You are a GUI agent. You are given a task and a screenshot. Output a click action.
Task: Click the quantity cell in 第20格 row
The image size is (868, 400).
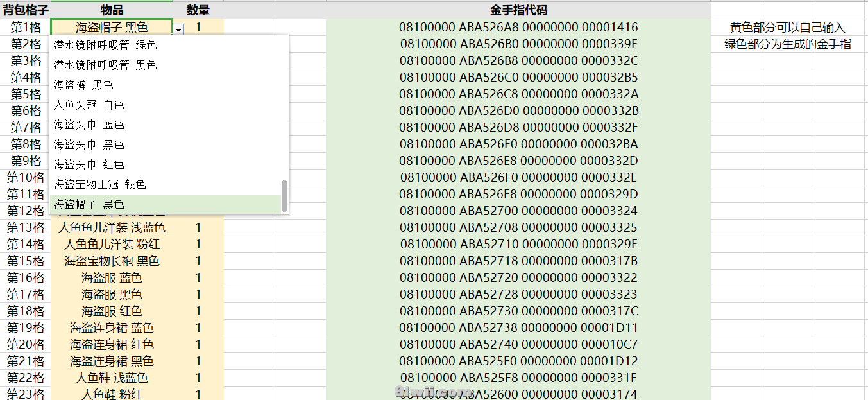tap(198, 344)
